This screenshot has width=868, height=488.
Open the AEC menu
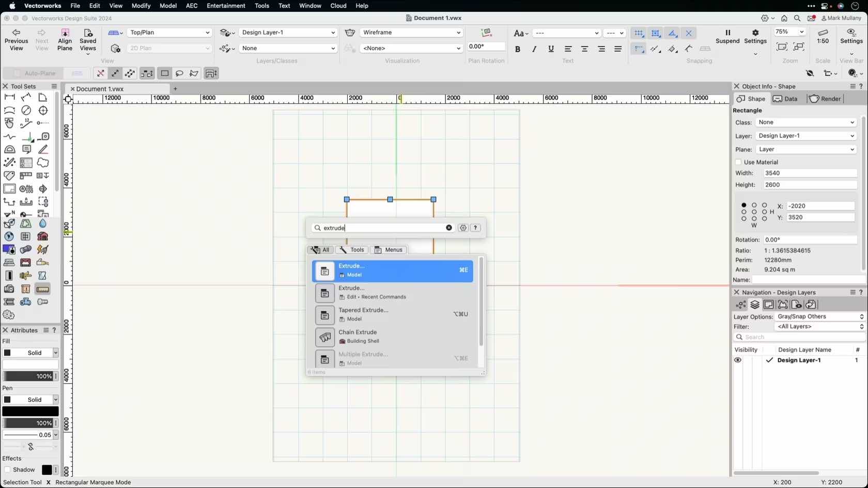tap(192, 6)
